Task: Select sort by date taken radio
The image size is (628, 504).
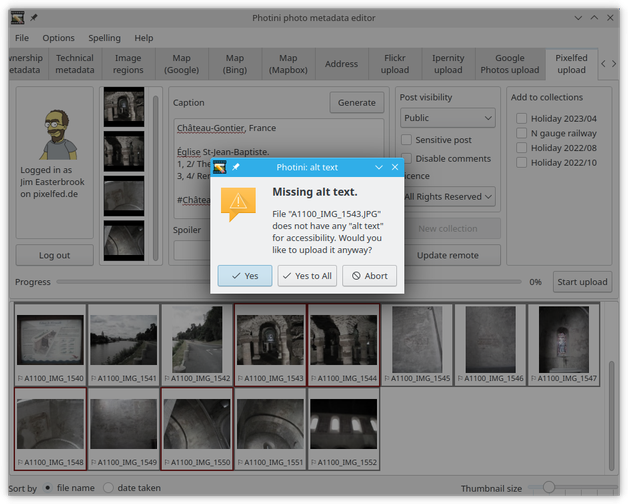Action: (108, 488)
